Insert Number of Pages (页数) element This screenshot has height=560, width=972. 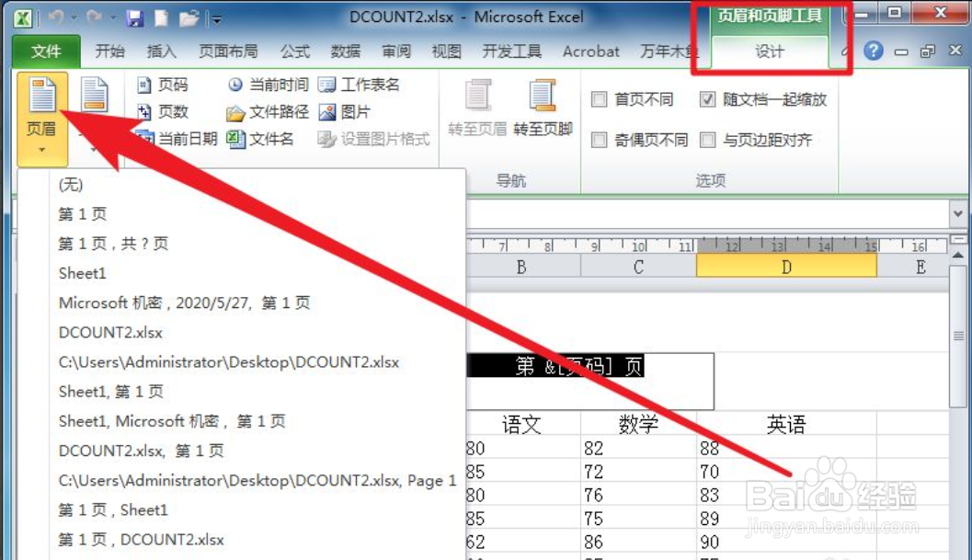[163, 111]
